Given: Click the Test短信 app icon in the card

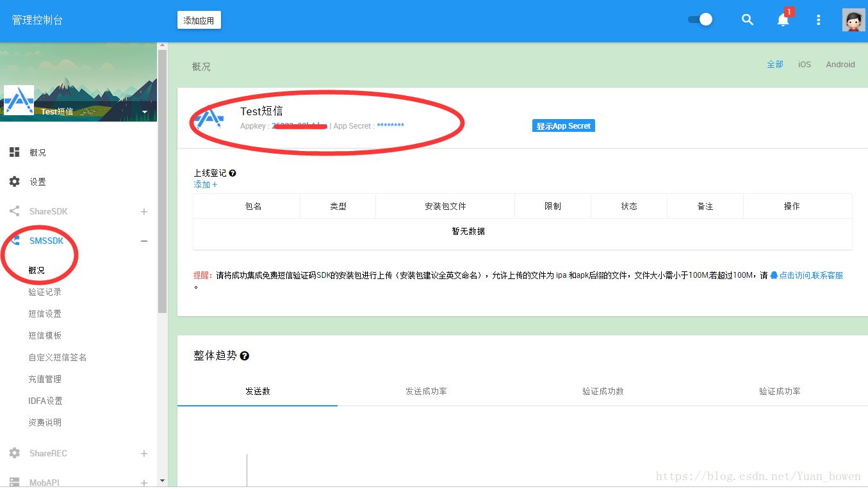Looking at the screenshot, I should click(x=209, y=116).
